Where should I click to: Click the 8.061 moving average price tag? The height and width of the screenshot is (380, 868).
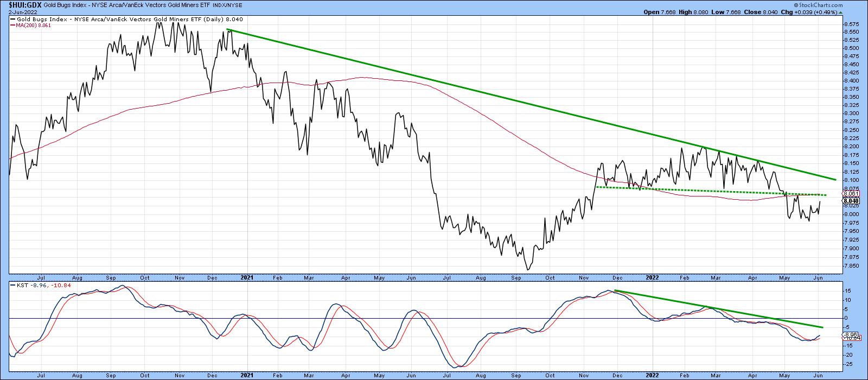[850, 193]
